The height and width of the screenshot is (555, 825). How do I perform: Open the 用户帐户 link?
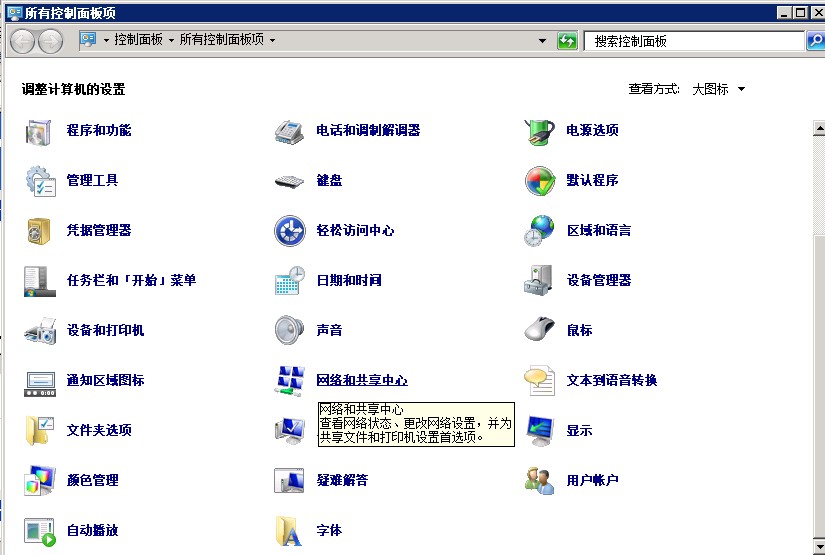tap(592, 481)
